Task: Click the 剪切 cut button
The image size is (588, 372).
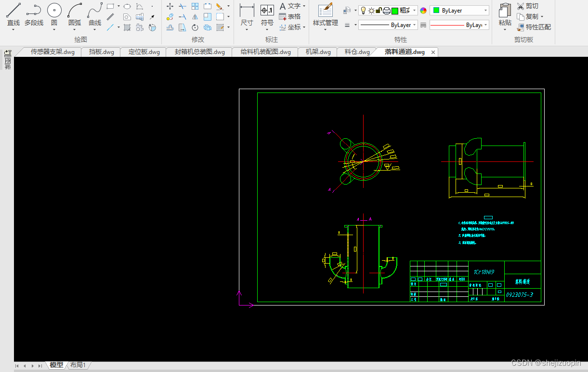Action: pyautogui.click(x=528, y=6)
